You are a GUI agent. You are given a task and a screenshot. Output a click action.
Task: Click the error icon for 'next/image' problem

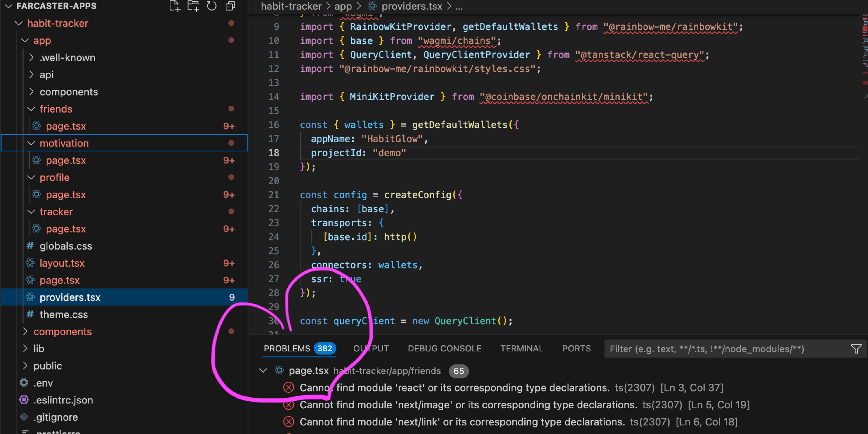[x=289, y=405]
